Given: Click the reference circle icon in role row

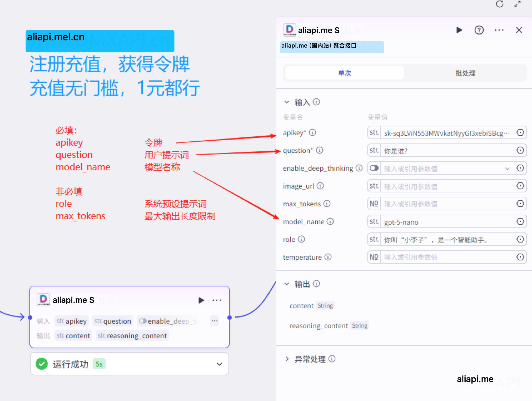Looking at the screenshot, I should (520, 239).
